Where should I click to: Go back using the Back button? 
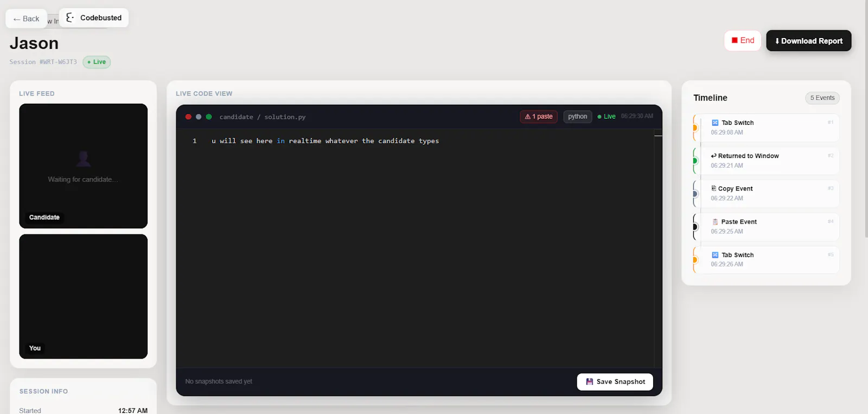click(26, 18)
